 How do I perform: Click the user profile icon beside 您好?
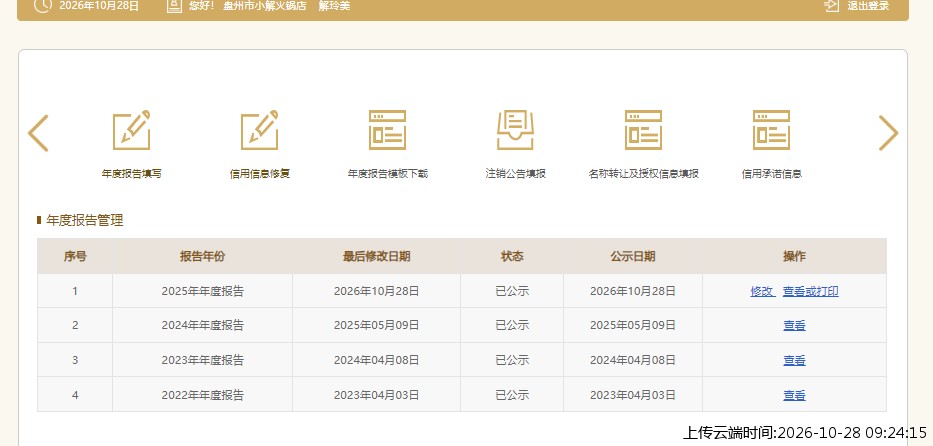(x=174, y=5)
